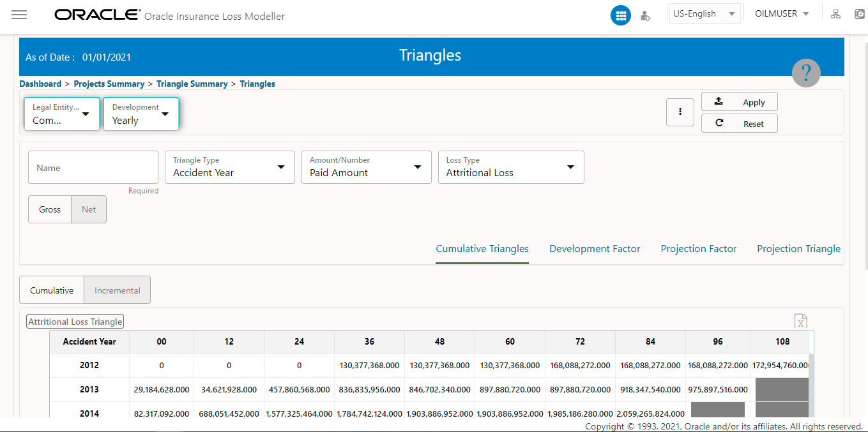Click the Oracle logo
The image size is (868, 432).
(x=98, y=15)
